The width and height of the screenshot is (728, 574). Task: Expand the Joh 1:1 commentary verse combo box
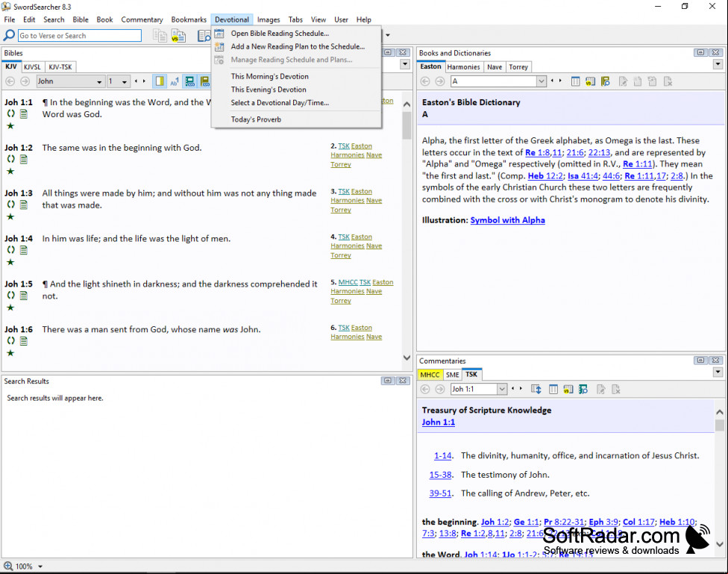tap(502, 389)
